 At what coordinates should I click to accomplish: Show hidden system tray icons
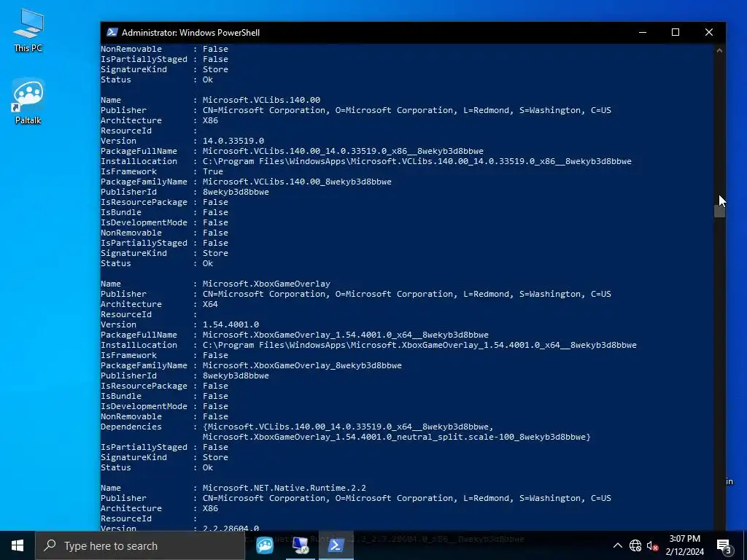[617, 545]
